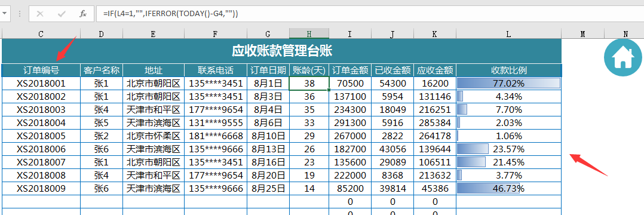Click the 已收金额 header cell
The height and width of the screenshot is (215, 644).
coord(392,70)
